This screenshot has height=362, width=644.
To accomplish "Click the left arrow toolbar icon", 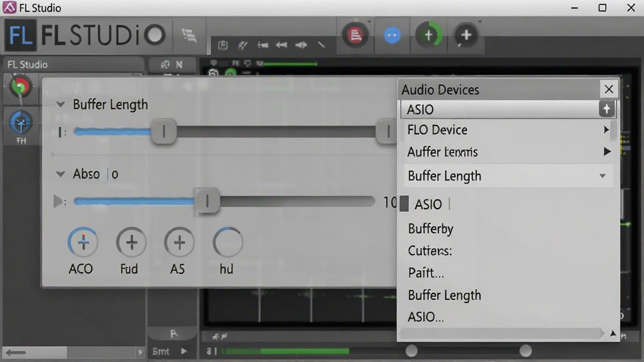I will click(x=281, y=45).
